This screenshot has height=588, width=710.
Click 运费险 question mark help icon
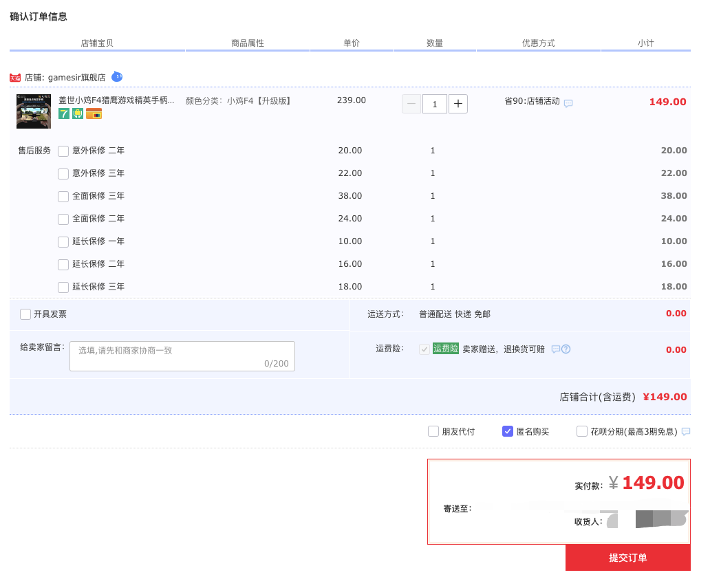[566, 349]
